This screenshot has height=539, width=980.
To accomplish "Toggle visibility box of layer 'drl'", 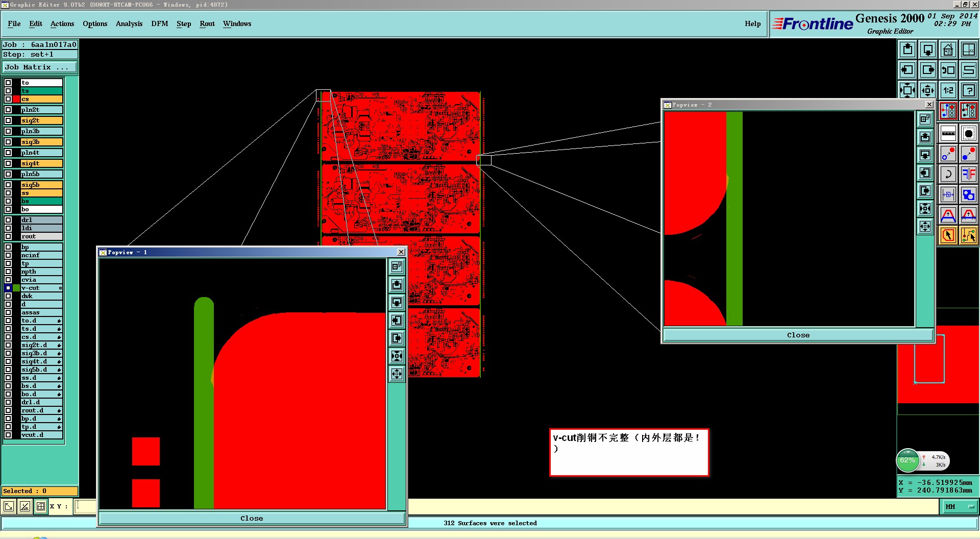I will point(8,220).
